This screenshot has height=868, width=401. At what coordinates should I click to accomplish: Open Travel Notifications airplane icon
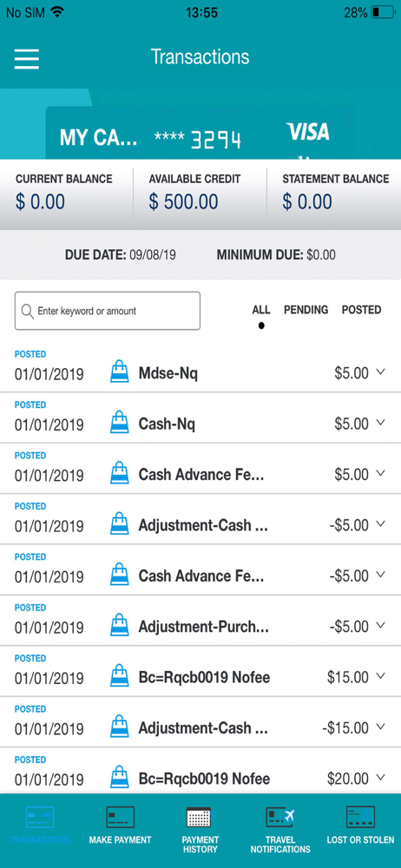(280, 817)
